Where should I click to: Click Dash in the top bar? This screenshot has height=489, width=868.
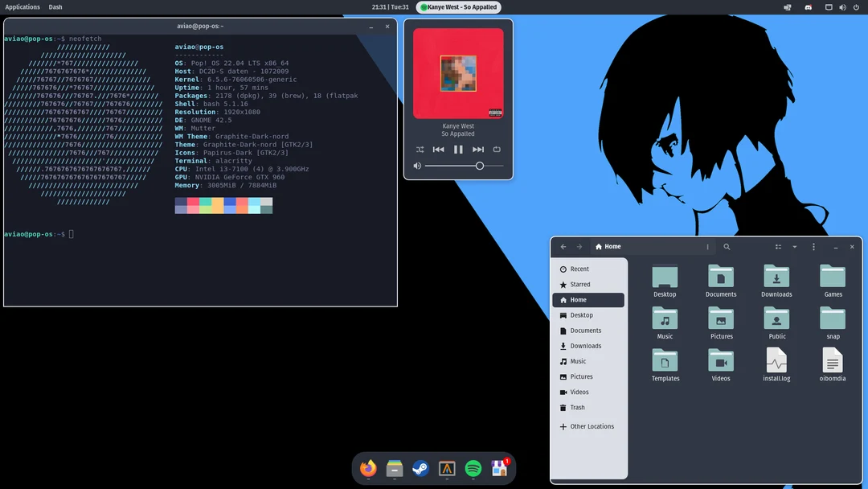point(55,6)
